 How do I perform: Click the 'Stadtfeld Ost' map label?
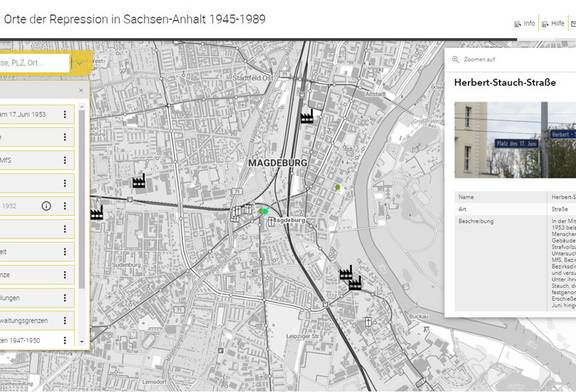[x=253, y=78]
